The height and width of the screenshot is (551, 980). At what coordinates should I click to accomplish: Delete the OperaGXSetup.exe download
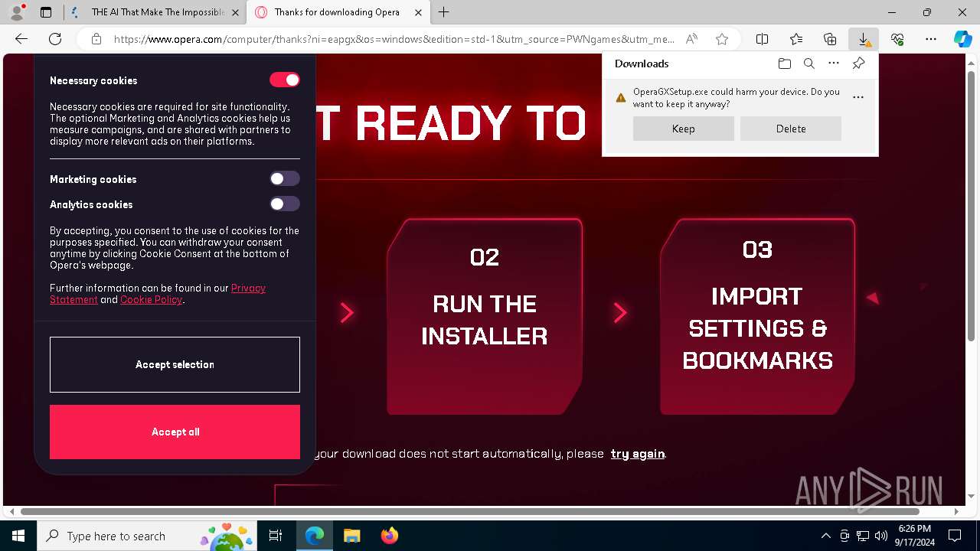click(x=791, y=129)
